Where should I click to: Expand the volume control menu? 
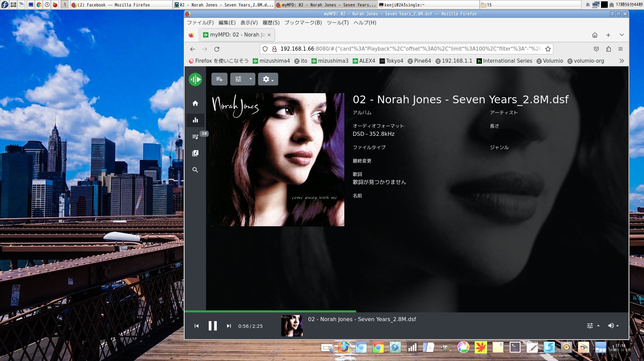(613, 325)
